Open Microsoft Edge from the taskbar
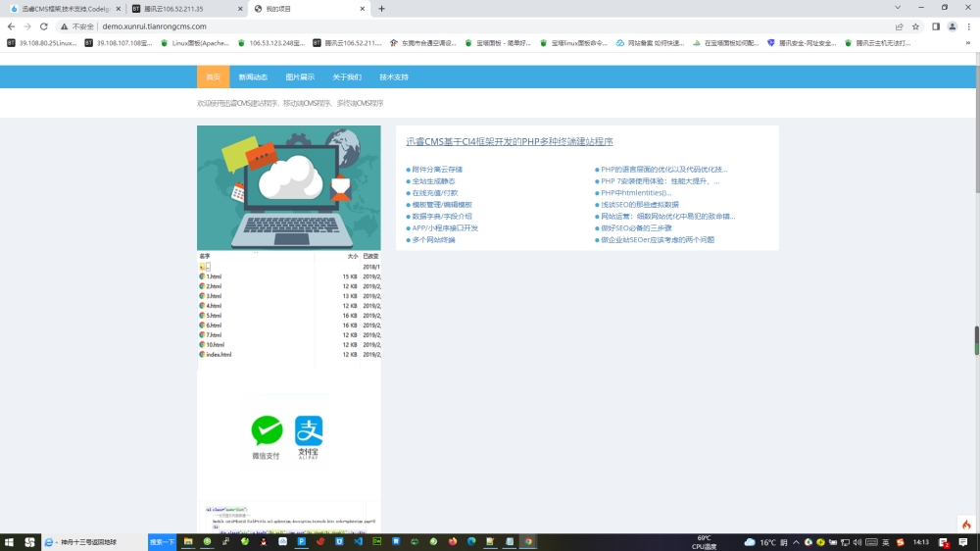Viewport: 980px width, 551px height. (x=471, y=541)
